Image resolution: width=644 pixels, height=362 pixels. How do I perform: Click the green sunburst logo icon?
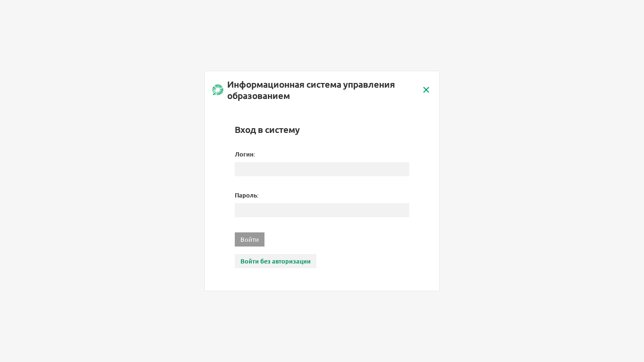pyautogui.click(x=218, y=90)
